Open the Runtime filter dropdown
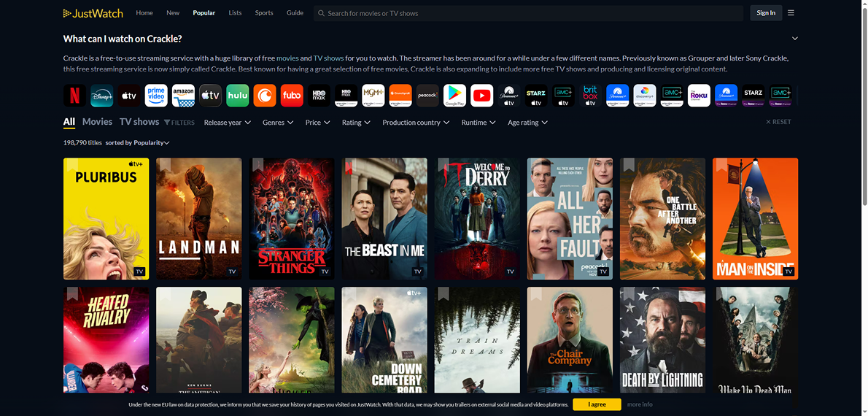 click(478, 123)
